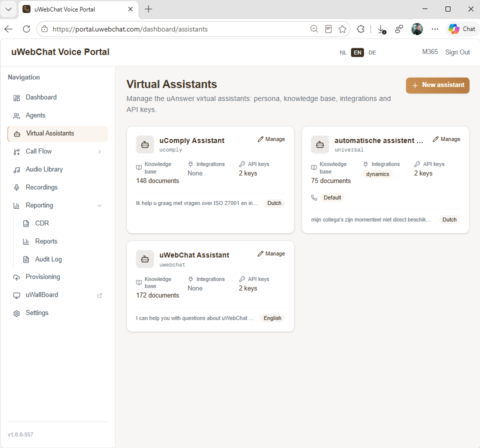Click the Default phone badge
This screenshot has width=480, height=448.
click(332, 197)
